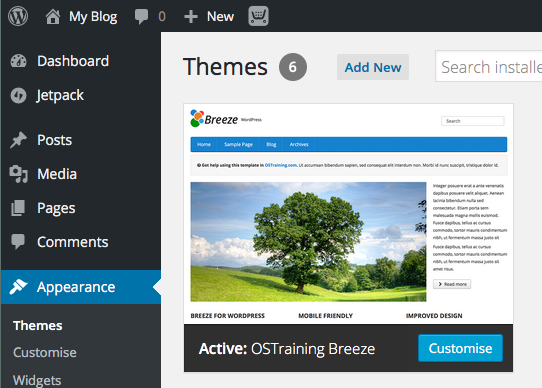The width and height of the screenshot is (542, 388).
Task: Click the Add New theme button
Action: 373,67
